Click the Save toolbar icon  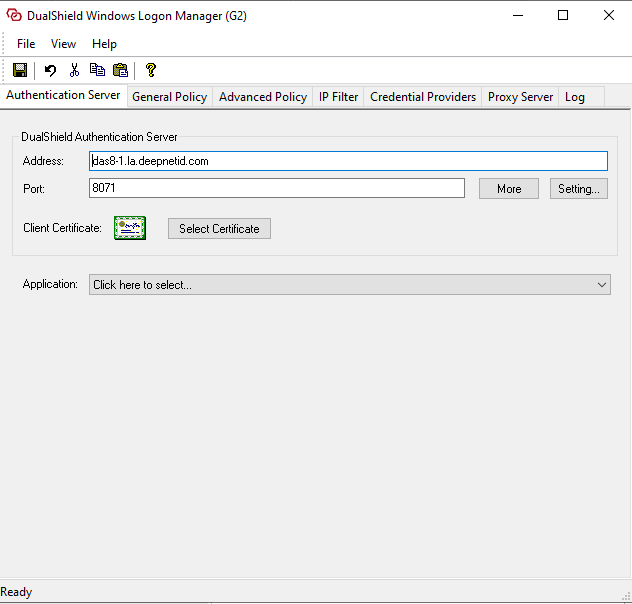pos(20,70)
